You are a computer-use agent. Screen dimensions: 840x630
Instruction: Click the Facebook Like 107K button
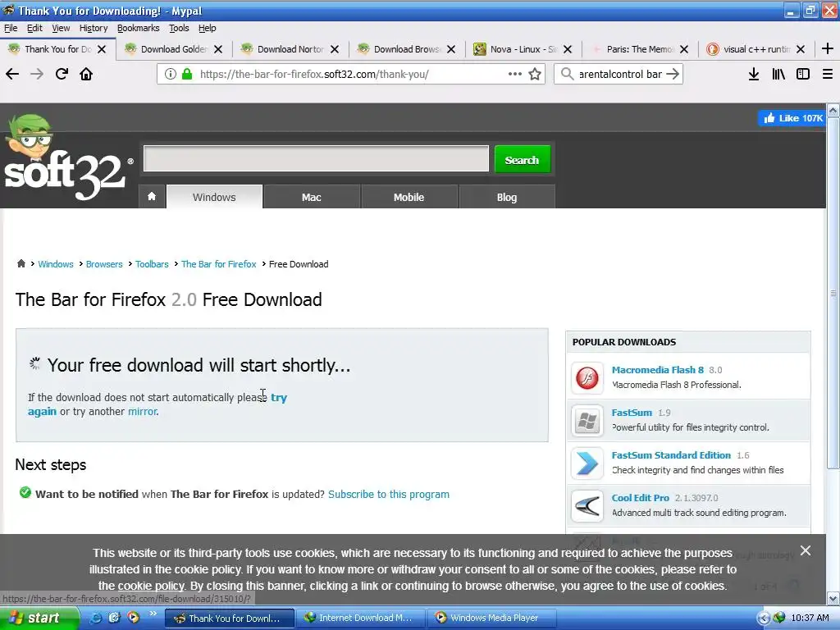pos(792,118)
